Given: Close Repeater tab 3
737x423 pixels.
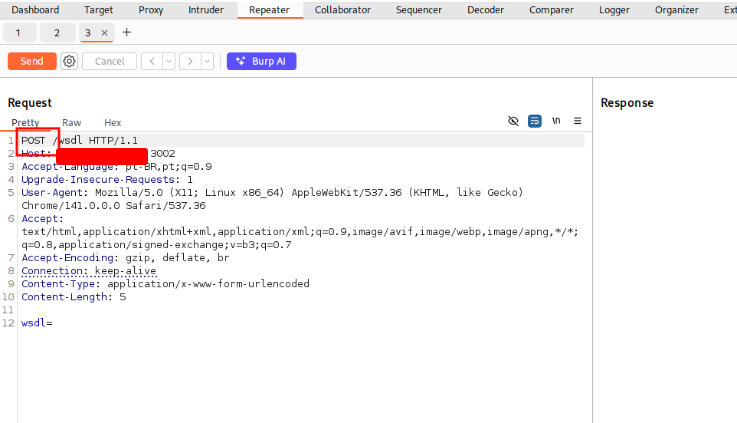Looking at the screenshot, I should [105, 33].
